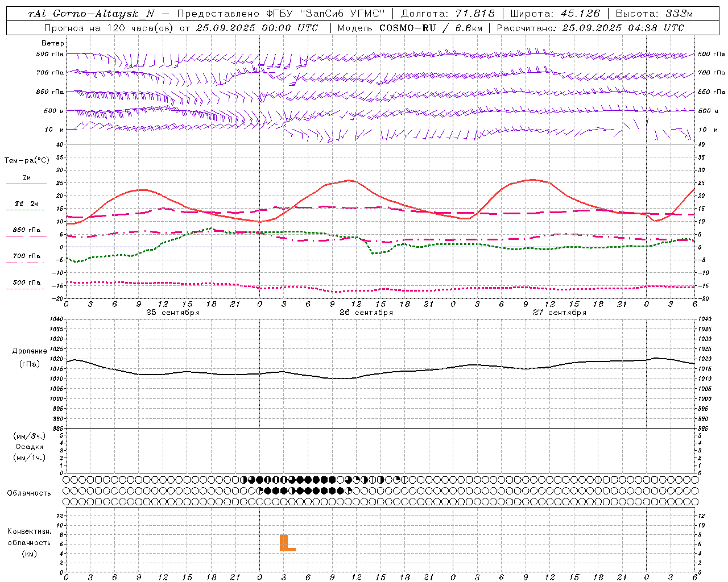Click the orange convective cloud marker

tap(287, 543)
